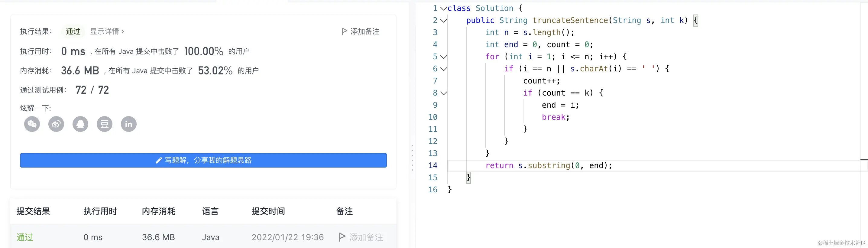Click the pencil icon on the blue button
The image size is (868, 248).
[159, 161]
